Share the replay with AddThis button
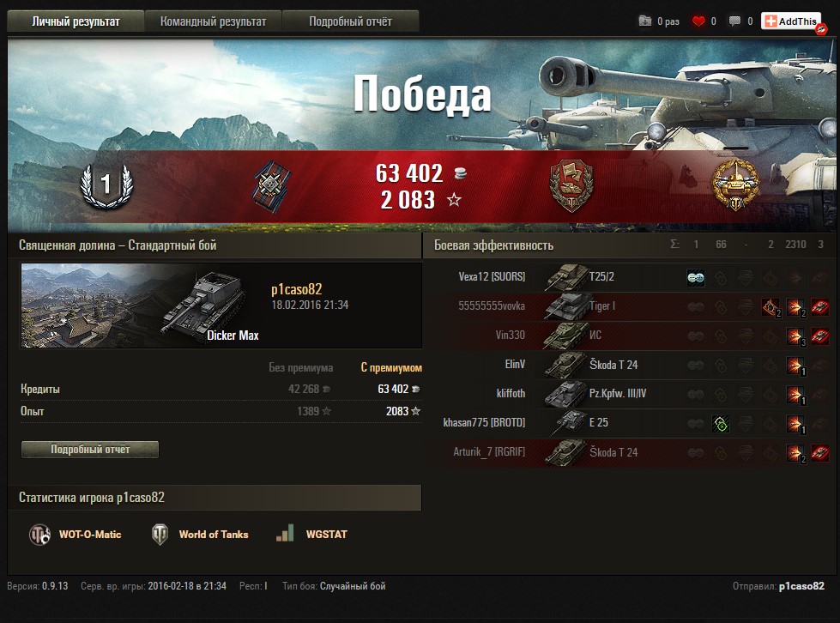 [791, 21]
